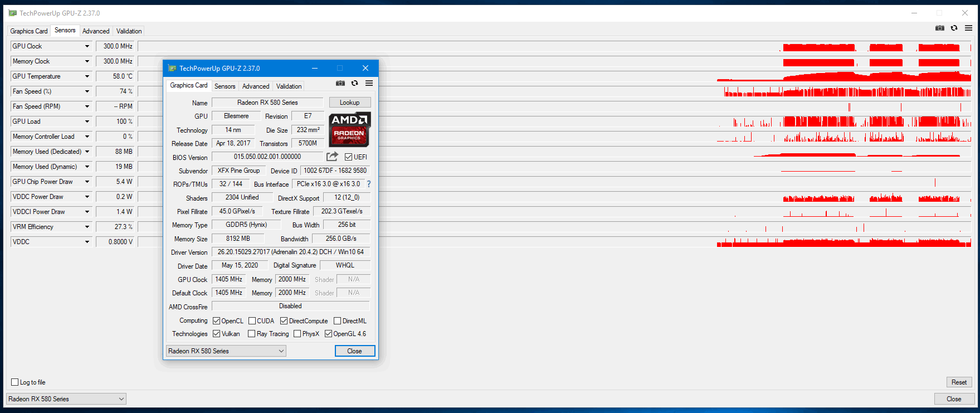
Task: Switch to Validation tab in the front dialog
Action: [x=289, y=86]
